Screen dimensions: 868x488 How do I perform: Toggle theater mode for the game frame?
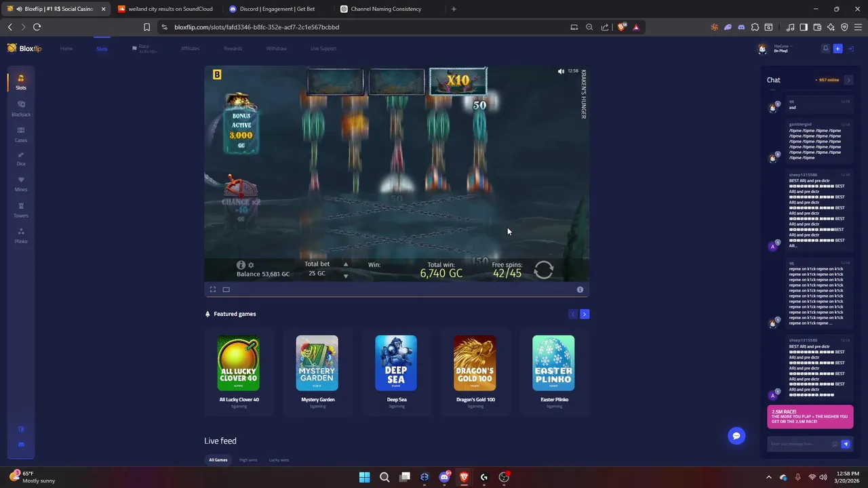pyautogui.click(x=226, y=289)
